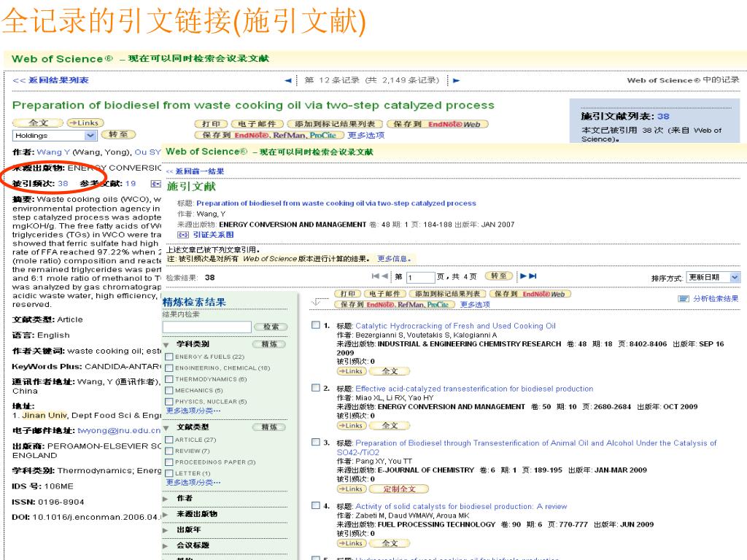Open author link Wang Y
Viewport: 747px width, 560px height.
click(x=53, y=152)
